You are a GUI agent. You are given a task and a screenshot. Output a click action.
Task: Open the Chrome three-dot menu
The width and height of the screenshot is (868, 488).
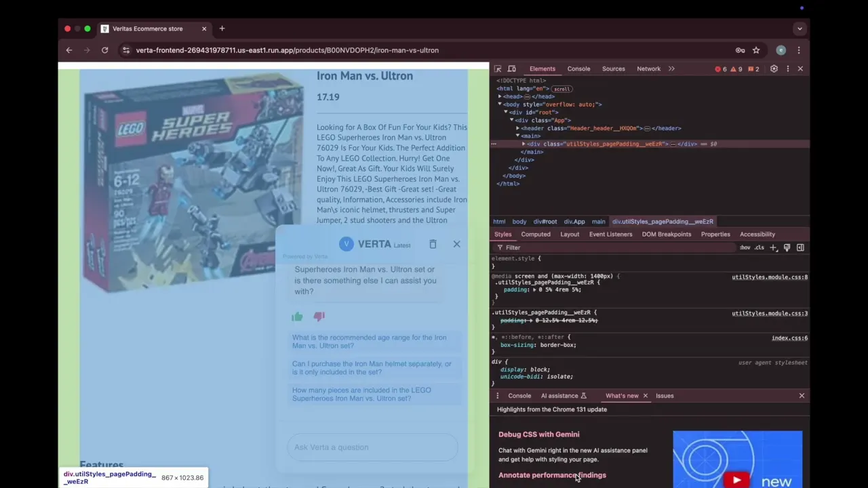coord(799,50)
